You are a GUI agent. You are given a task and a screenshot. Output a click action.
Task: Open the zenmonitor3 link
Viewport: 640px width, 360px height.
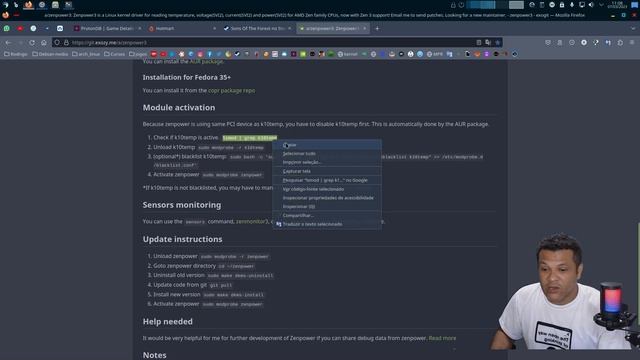pyautogui.click(x=252, y=222)
